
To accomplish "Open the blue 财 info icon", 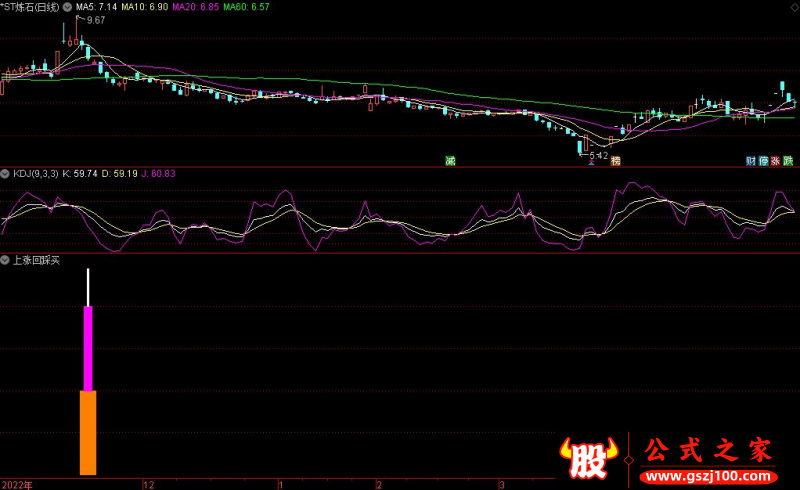I will pyautogui.click(x=750, y=160).
